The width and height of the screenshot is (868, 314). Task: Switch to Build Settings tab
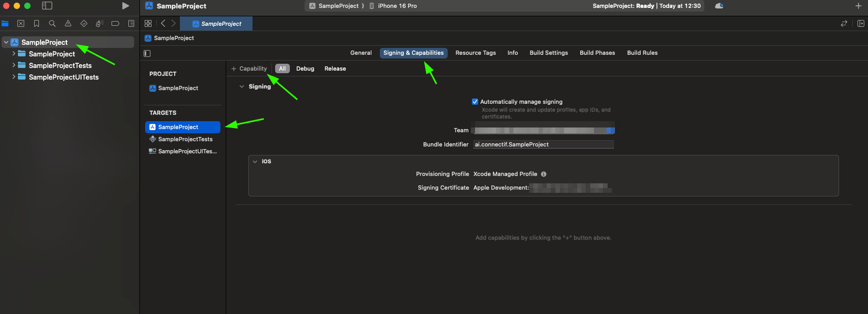click(549, 53)
